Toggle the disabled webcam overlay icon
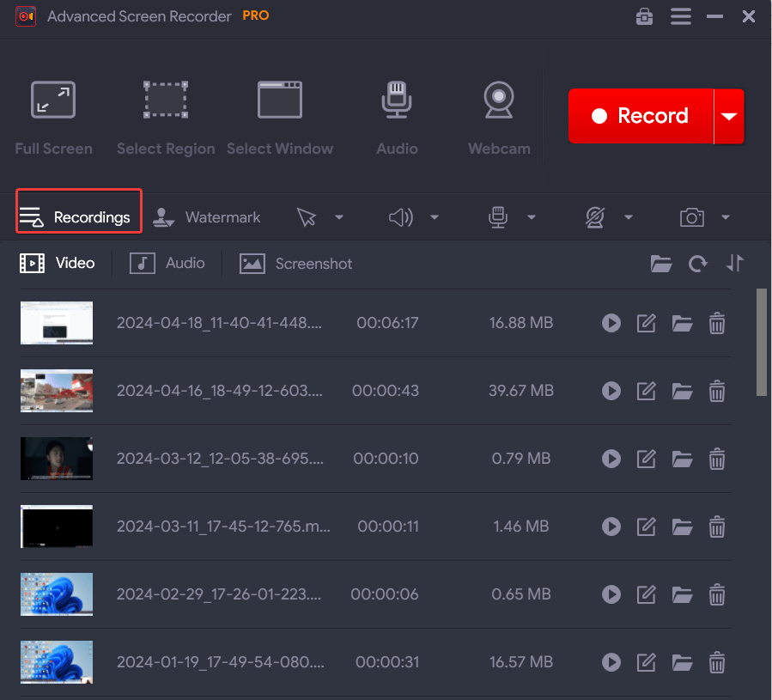This screenshot has height=700, width=772. coord(596,216)
